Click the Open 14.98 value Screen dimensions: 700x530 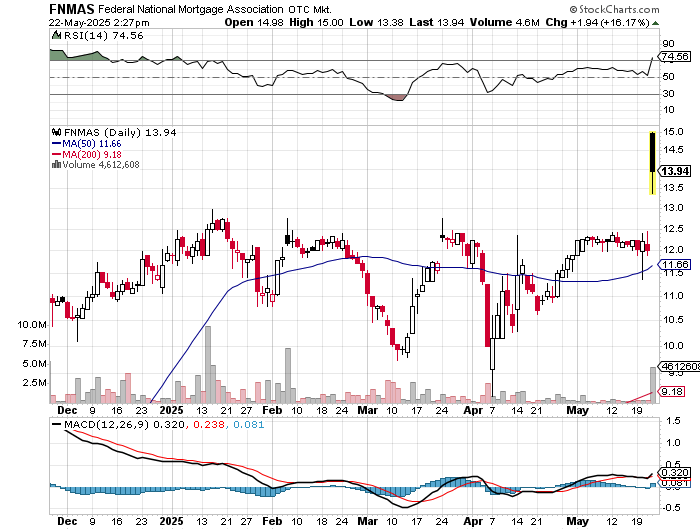pyautogui.click(x=254, y=22)
